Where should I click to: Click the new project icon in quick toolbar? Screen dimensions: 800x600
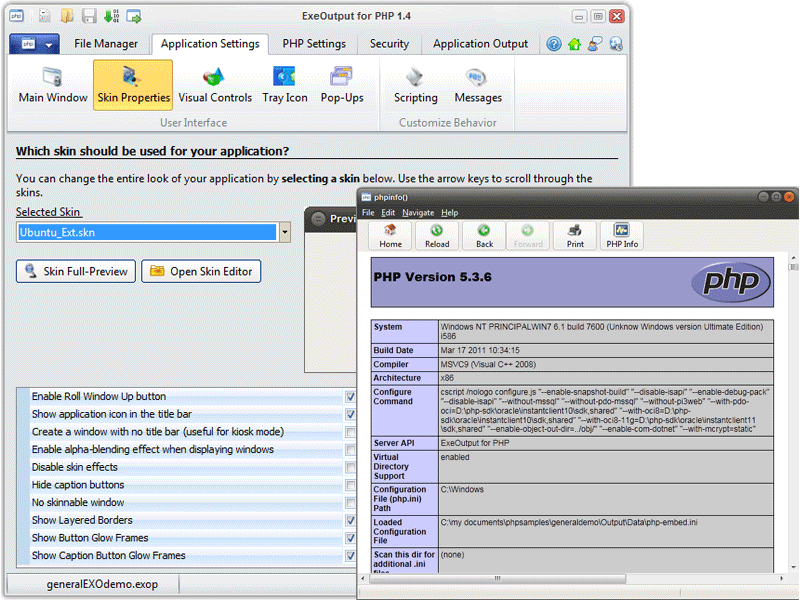[45, 16]
